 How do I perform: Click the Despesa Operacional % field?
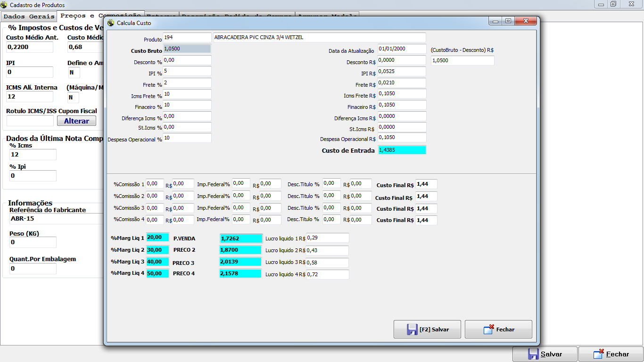[x=187, y=138]
